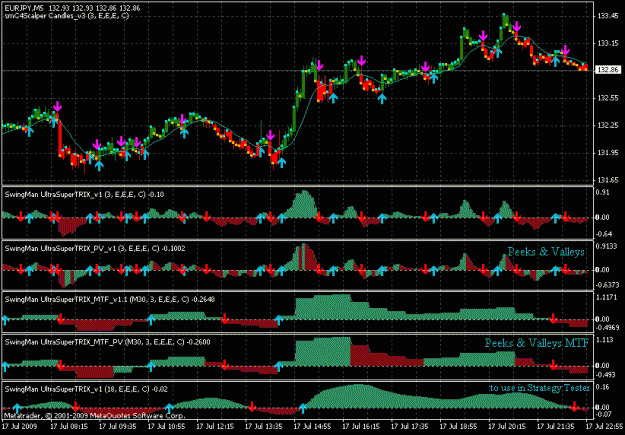Image resolution: width=625 pixels, height=435 pixels.
Task: Select the SwingMan UltraSuperTRIX_v1 (3) -0.10 label
Action: coord(84,195)
